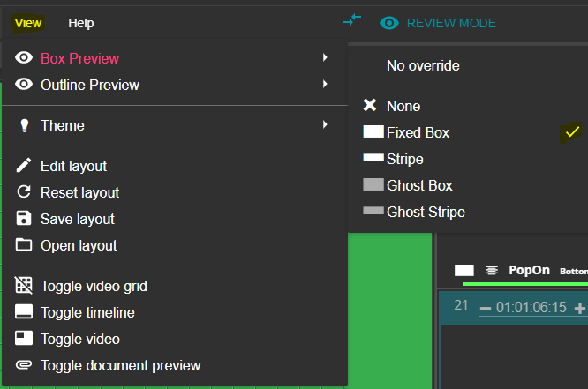Click the lightbulb Theme icon
Viewport: 588px width, 389px height.
click(x=24, y=125)
